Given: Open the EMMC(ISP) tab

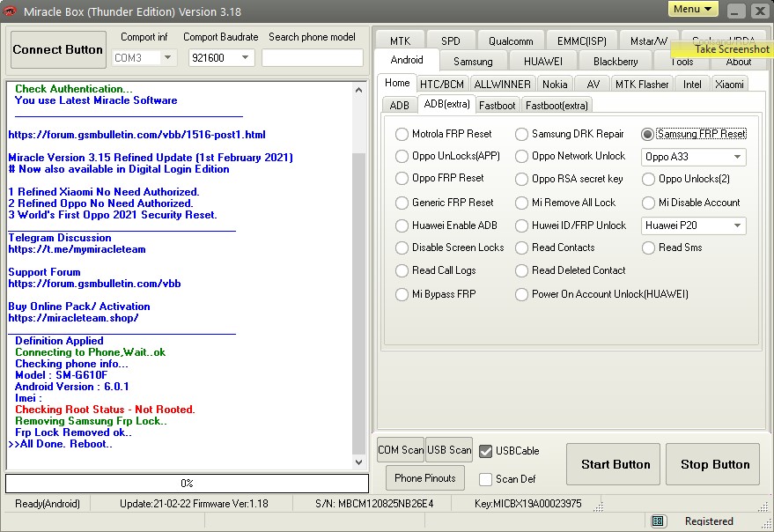Looking at the screenshot, I should (x=581, y=41).
